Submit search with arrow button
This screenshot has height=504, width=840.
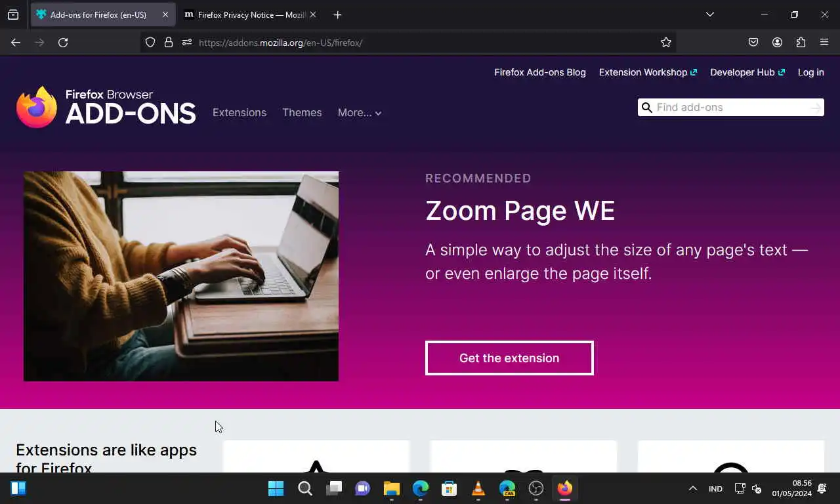[816, 108]
